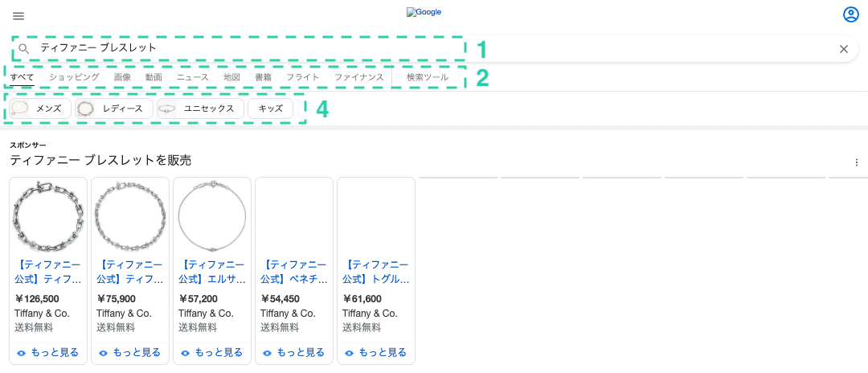Filter by キッズ chip
The width and height of the screenshot is (868, 373).
point(271,109)
